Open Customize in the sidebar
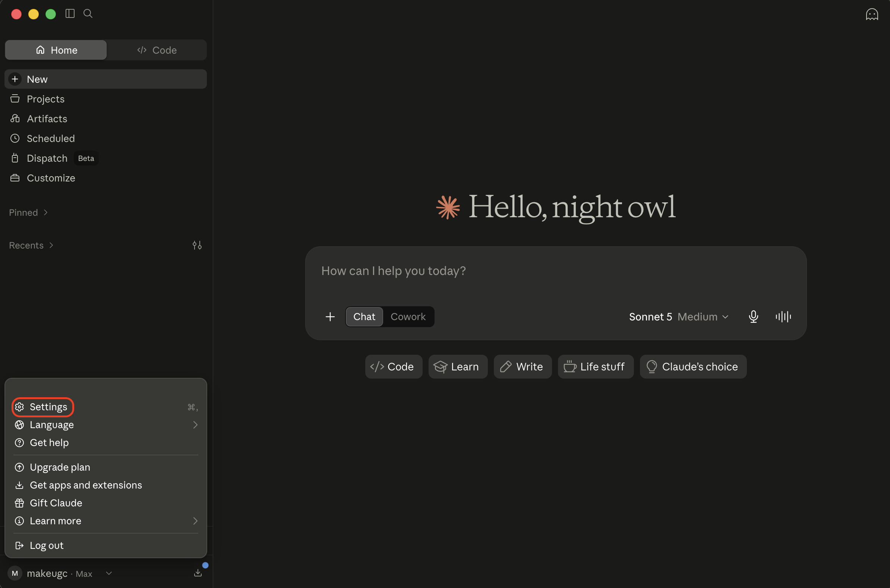Viewport: 890px width, 588px height. (x=106, y=178)
